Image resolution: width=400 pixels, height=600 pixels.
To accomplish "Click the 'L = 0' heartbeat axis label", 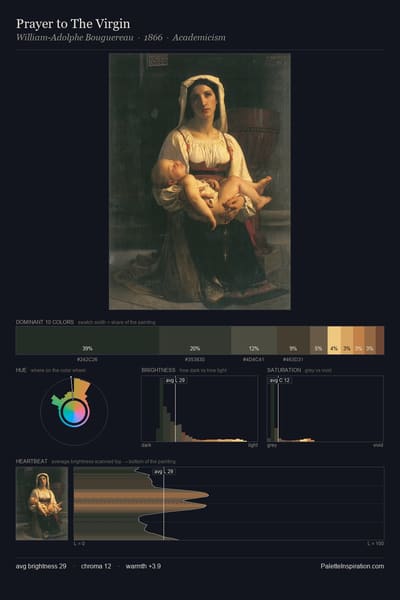I will pos(79,543).
